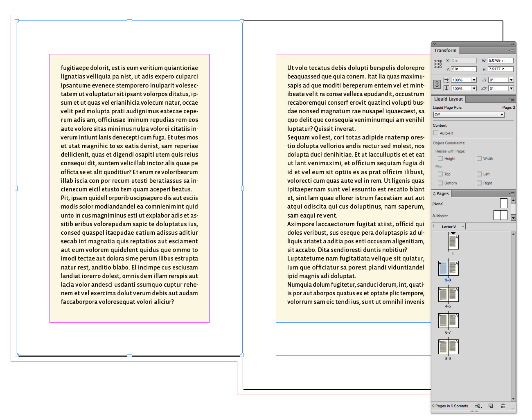Click the rotation angle icon
This screenshot has height=420, width=532.
point(484,80)
